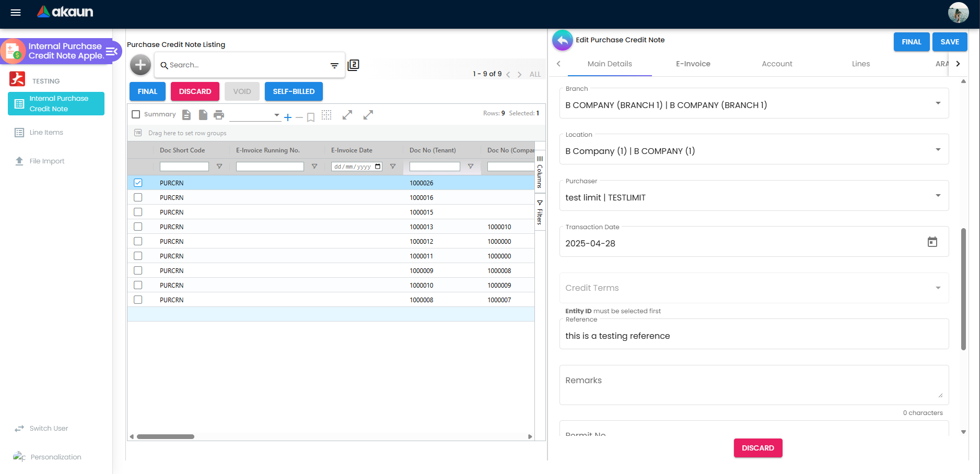Open the Branch dropdown
The width and height of the screenshot is (980, 474).
(754, 103)
